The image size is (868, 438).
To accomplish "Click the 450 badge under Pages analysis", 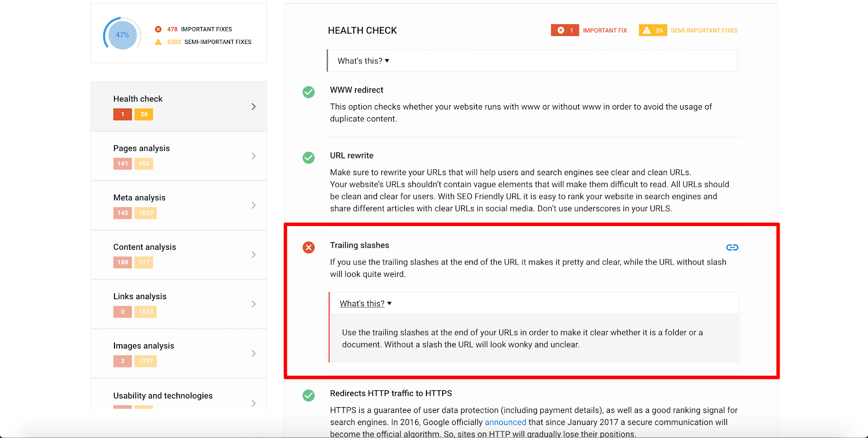I will click(144, 164).
